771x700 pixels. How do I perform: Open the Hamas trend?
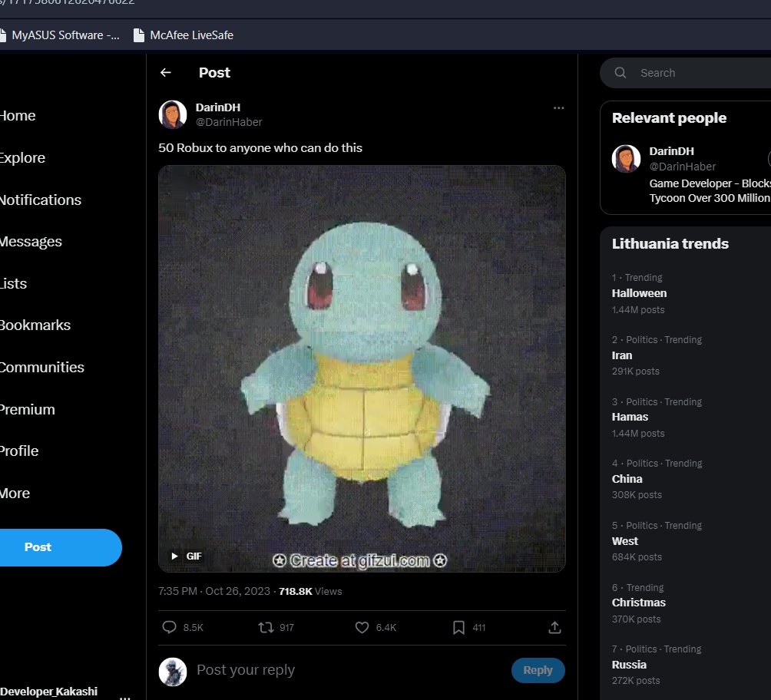pyautogui.click(x=630, y=417)
